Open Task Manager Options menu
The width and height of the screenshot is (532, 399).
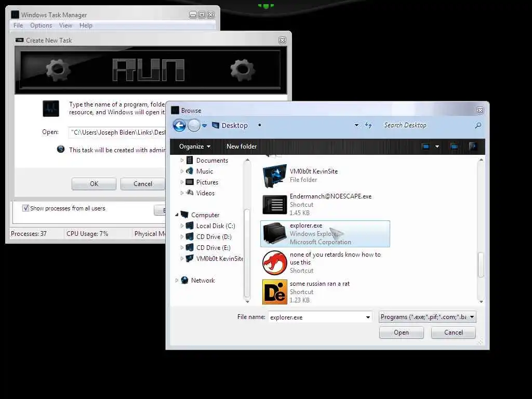[x=41, y=25]
